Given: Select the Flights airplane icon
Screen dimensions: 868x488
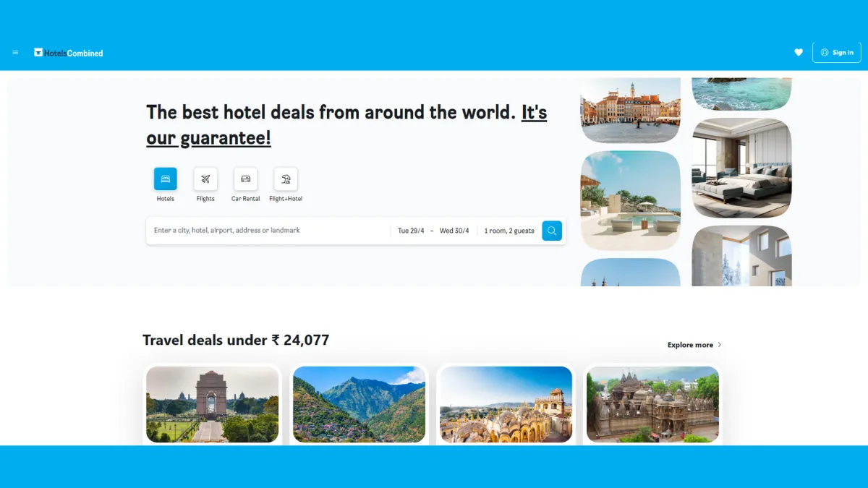Looking at the screenshot, I should 205,179.
